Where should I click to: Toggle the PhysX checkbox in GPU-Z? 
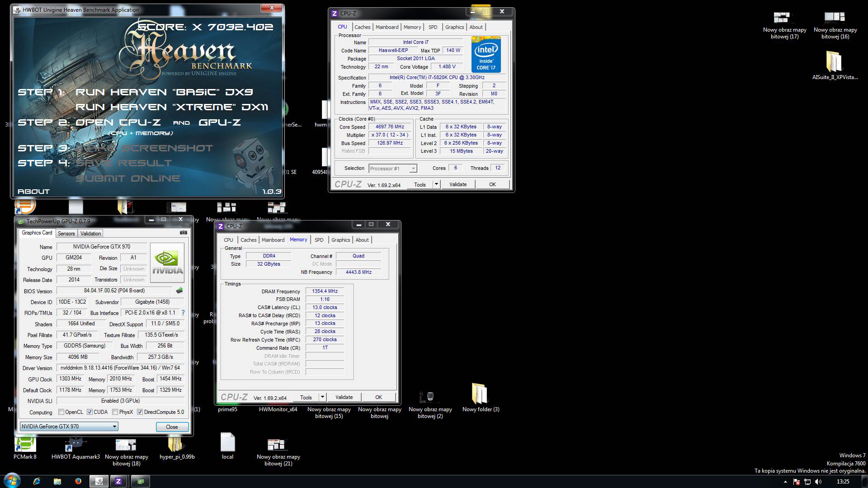tap(115, 412)
